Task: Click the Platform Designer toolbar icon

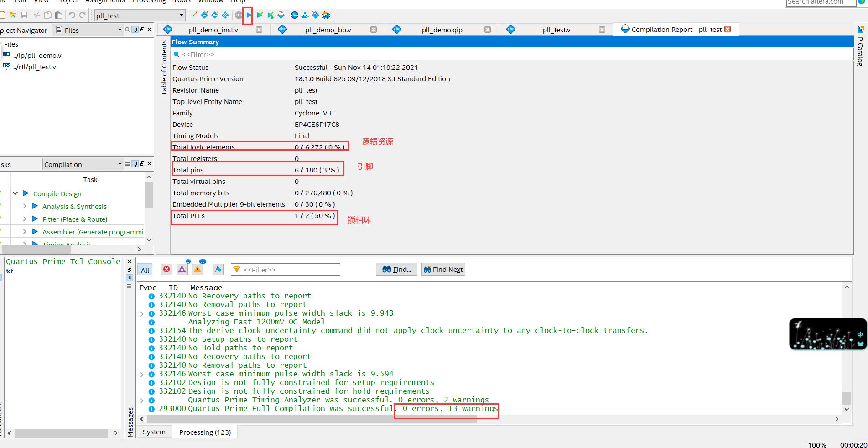Action: [326, 15]
